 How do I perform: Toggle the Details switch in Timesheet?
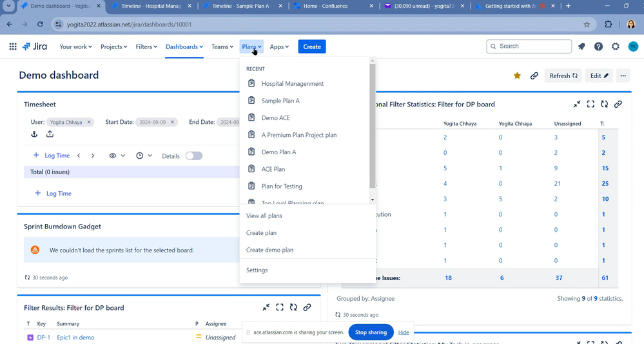pyautogui.click(x=194, y=156)
